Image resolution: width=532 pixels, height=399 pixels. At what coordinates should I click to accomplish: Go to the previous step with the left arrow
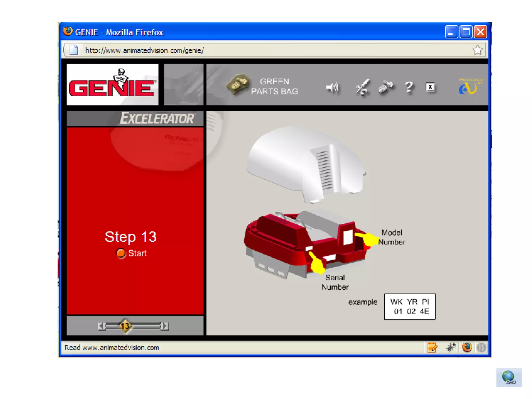102,326
